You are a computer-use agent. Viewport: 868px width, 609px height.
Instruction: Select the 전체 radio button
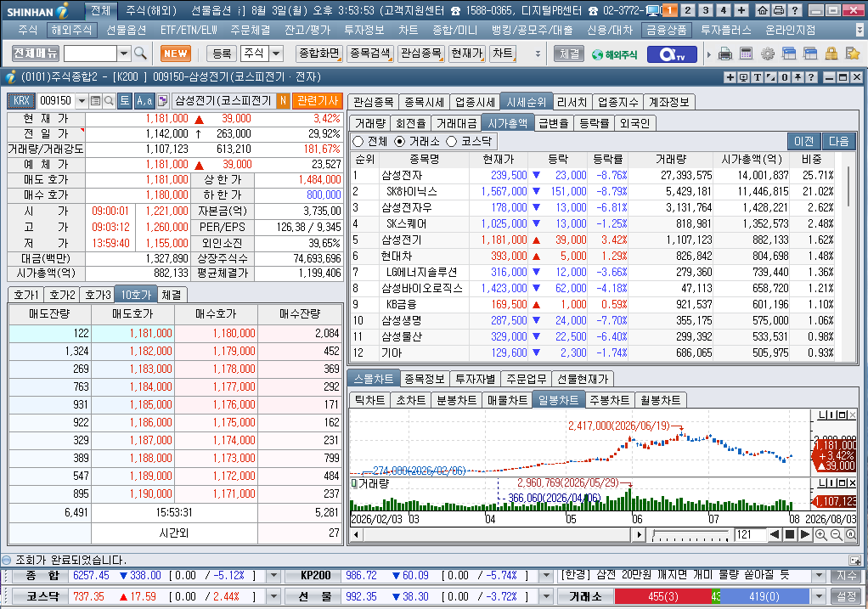click(x=358, y=142)
